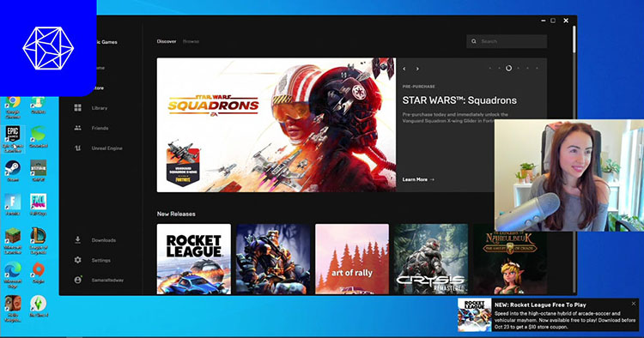
Task: Open the Rocket League Free To Play notification
Action: click(x=549, y=315)
